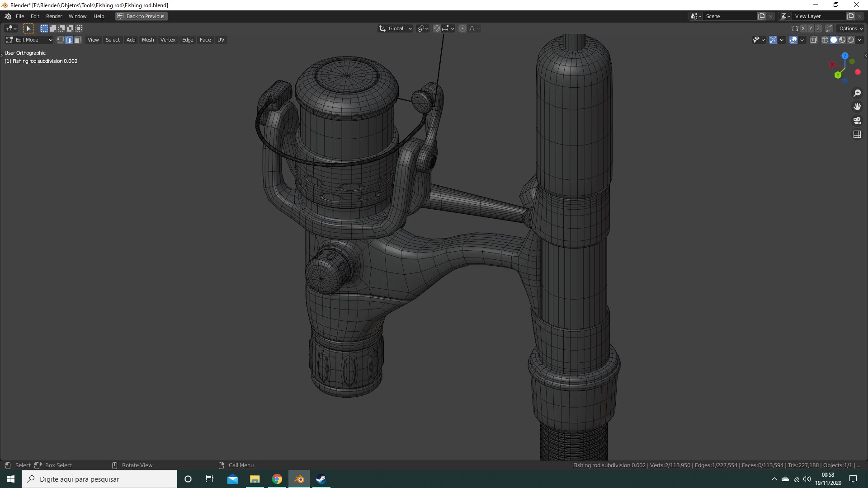Choose Subtract selection mode icon
868x488 pixels.
click(x=61, y=28)
